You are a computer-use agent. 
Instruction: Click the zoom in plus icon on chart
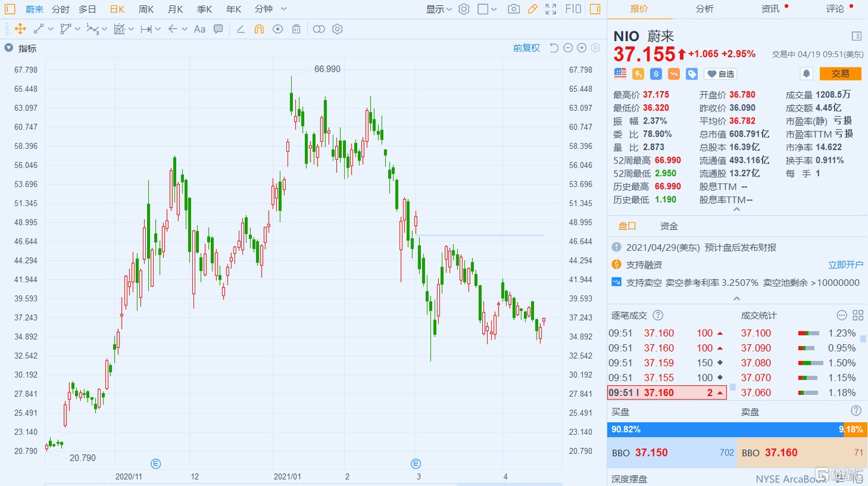point(582,48)
